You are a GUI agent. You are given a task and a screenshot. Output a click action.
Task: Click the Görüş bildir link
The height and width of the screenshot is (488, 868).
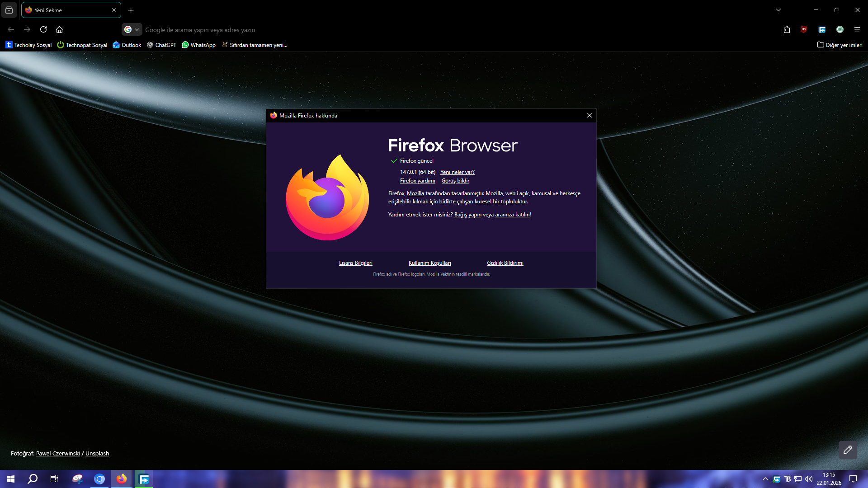tap(455, 181)
